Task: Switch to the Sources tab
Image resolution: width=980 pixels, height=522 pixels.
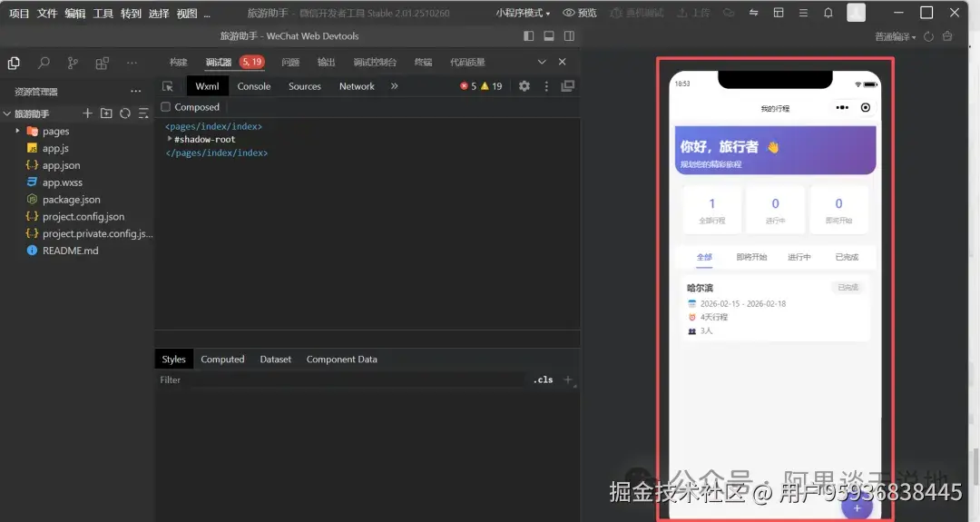Action: [x=304, y=86]
